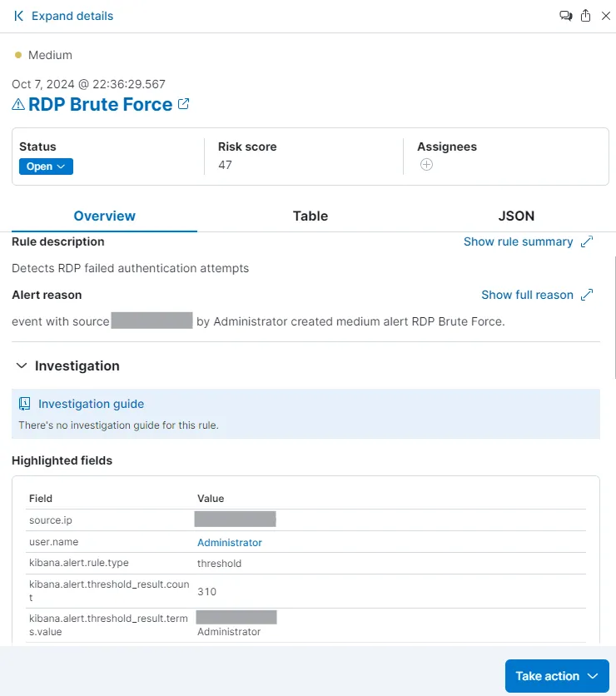
Task: Click the Expand details collapse arrow icon
Action: [x=18, y=16]
